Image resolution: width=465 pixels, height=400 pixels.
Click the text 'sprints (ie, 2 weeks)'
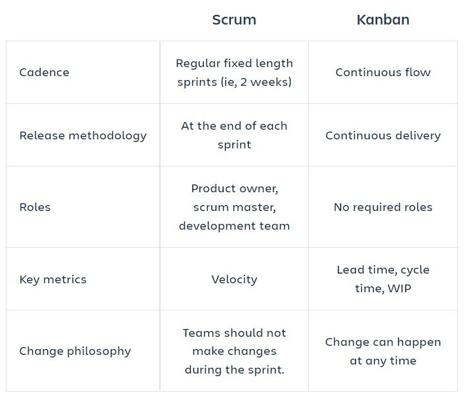click(234, 82)
